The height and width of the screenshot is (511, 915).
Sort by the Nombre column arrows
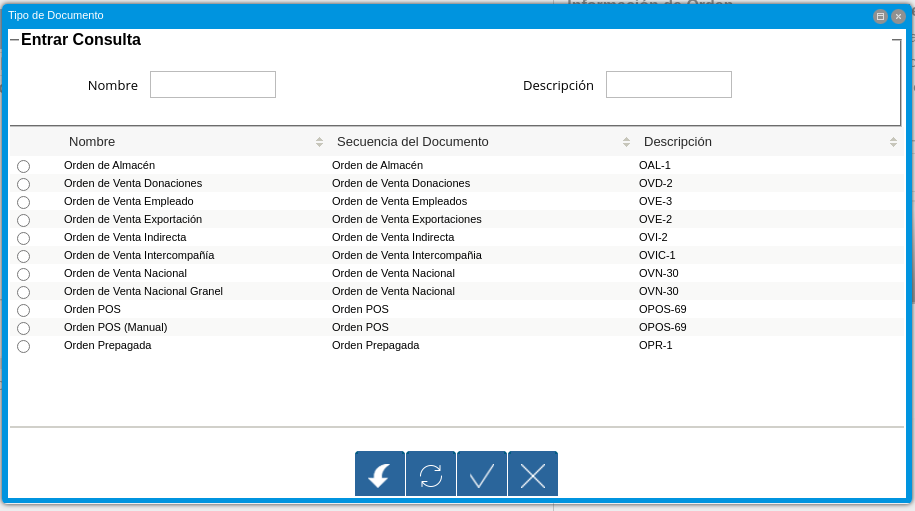tap(319, 142)
